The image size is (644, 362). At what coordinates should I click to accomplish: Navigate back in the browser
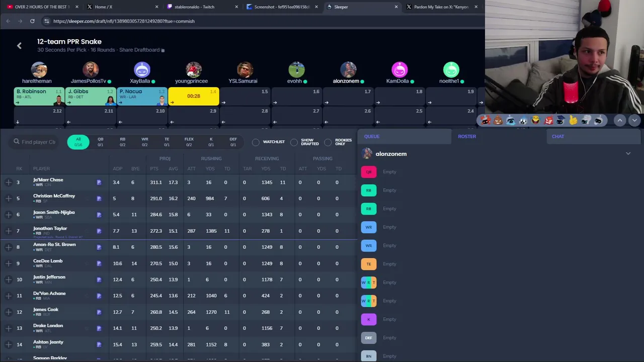coord(8,21)
